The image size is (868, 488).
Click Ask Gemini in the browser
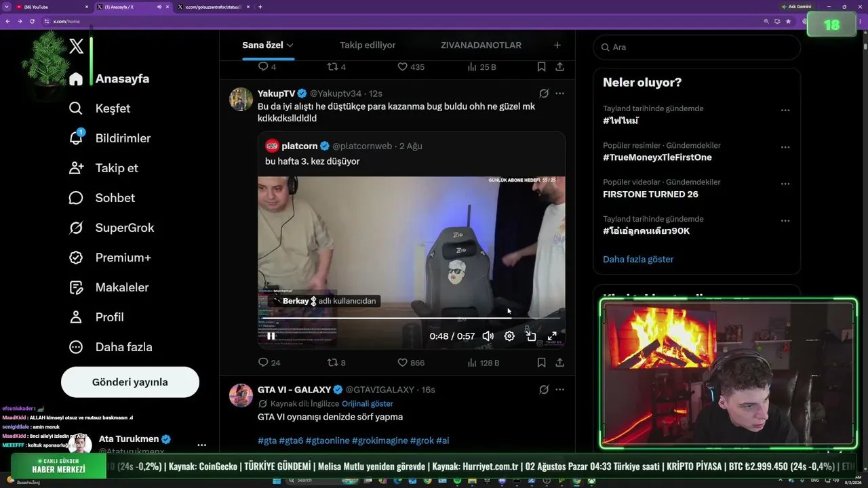coord(796,7)
